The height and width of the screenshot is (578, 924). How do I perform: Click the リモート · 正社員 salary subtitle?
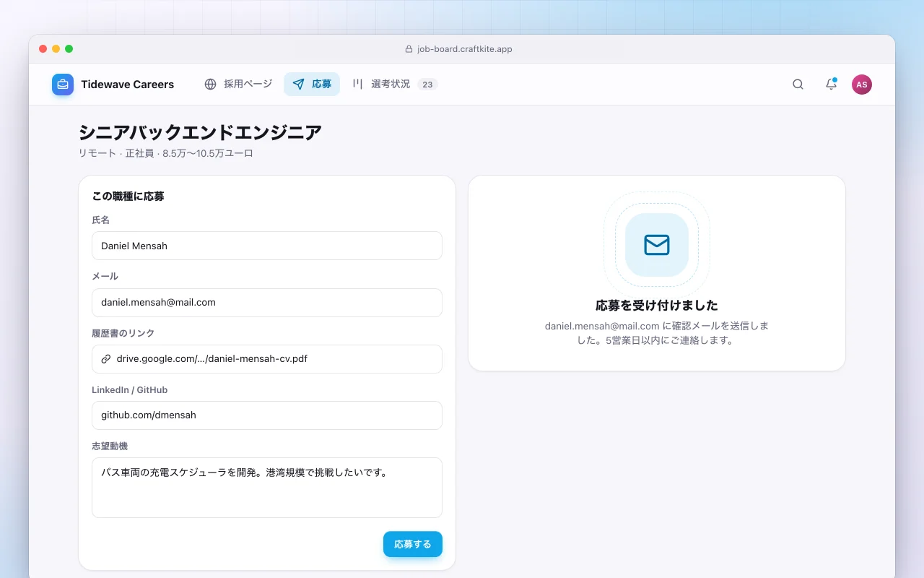pos(166,153)
